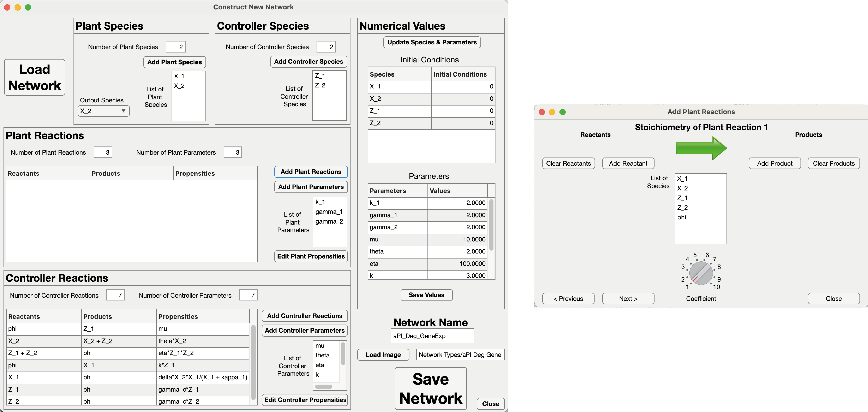Image resolution: width=868 pixels, height=412 pixels.
Task: Click the Parameters table vertical scrollbar
Action: (491, 225)
